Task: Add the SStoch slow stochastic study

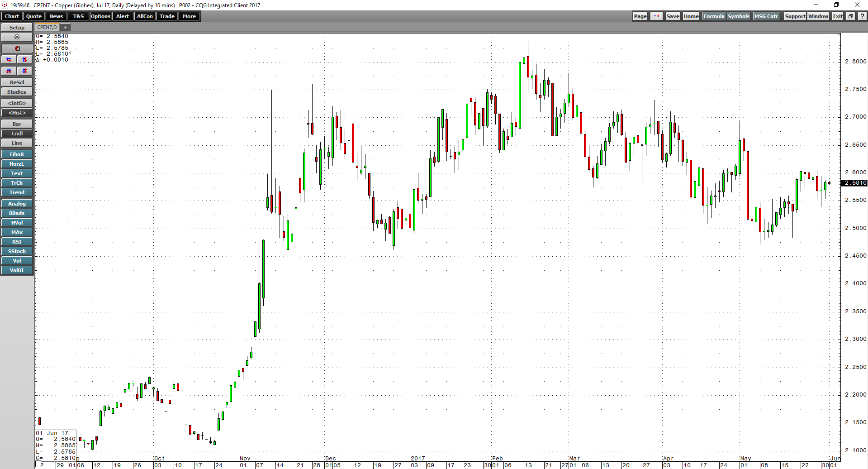Action: [17, 251]
